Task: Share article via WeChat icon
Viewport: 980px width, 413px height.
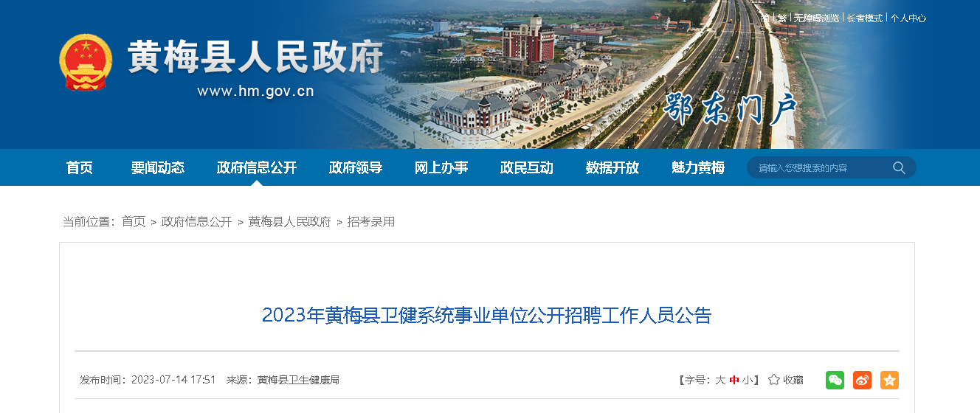Action: tap(835, 380)
